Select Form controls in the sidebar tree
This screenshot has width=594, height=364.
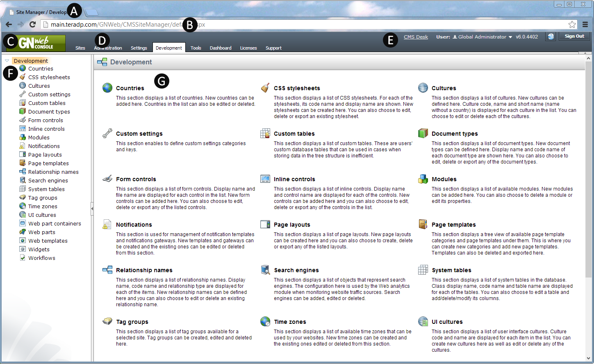[46, 120]
